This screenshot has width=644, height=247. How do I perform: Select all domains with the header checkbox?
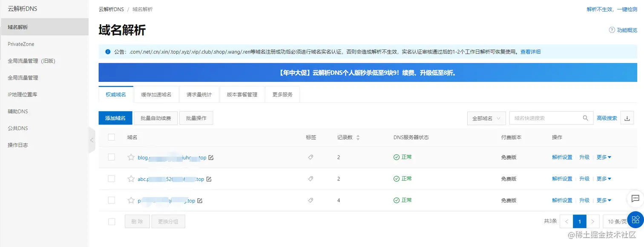tap(112, 137)
